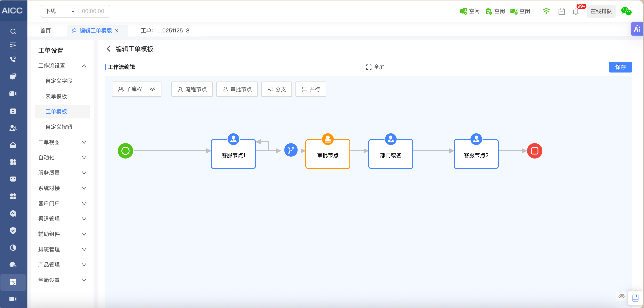Add an 审批节点 from the toolbar
This screenshot has width=644, height=308.
237,89
